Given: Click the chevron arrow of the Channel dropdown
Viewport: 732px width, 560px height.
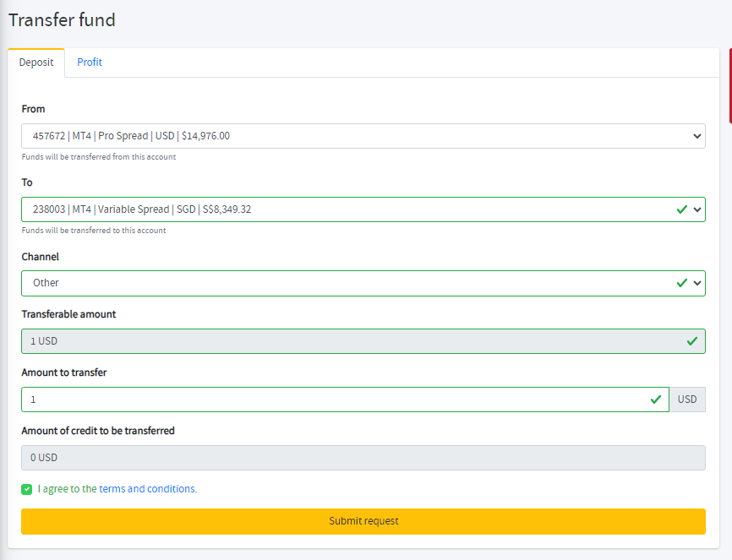Looking at the screenshot, I should 697,283.
